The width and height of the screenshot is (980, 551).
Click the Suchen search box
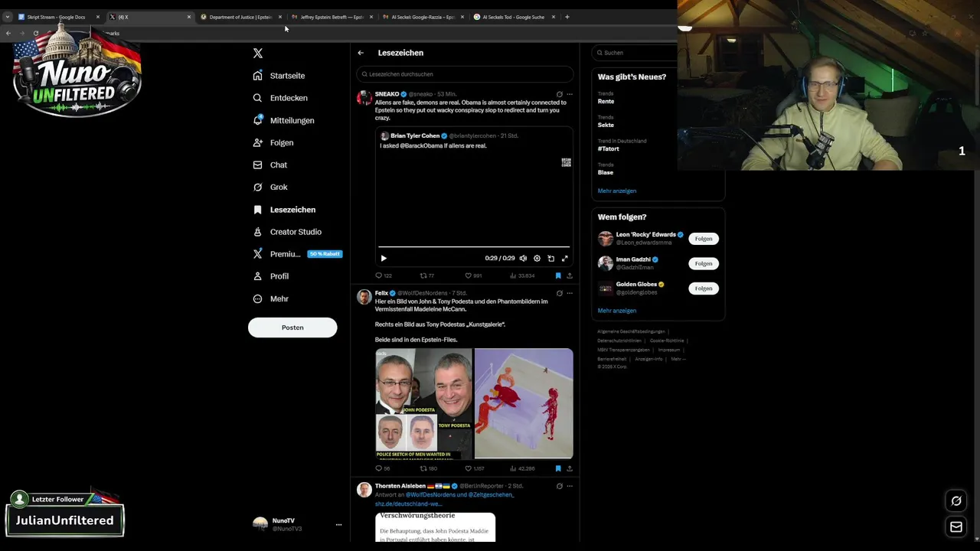point(635,53)
